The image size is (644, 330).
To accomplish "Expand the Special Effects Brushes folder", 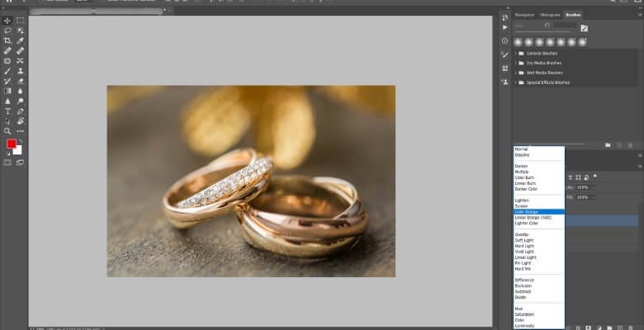I will coord(516,82).
